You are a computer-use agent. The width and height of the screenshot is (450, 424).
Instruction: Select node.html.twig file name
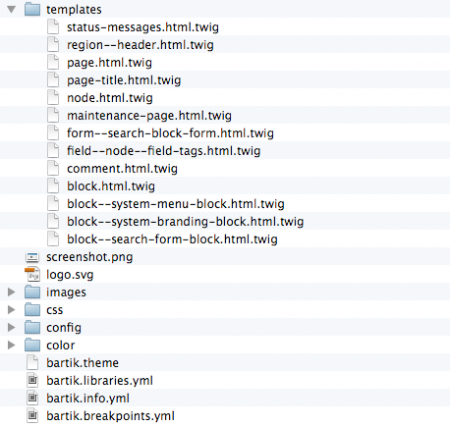tap(110, 98)
